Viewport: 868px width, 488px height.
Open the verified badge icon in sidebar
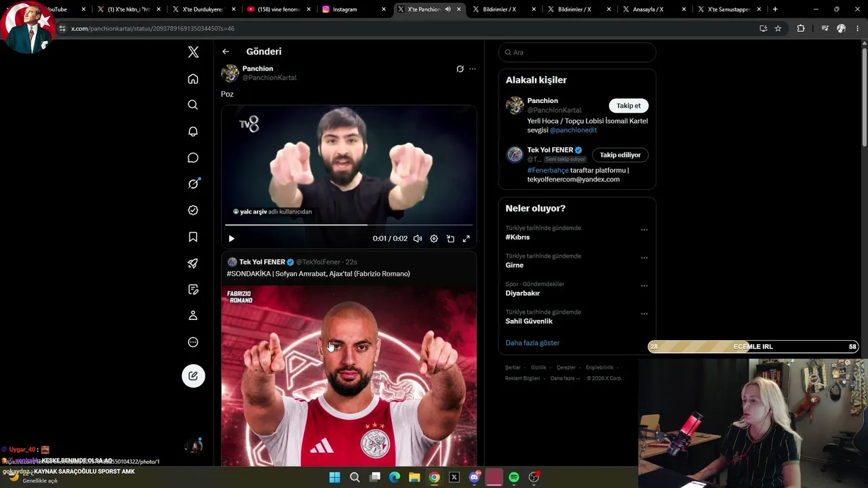point(193,210)
